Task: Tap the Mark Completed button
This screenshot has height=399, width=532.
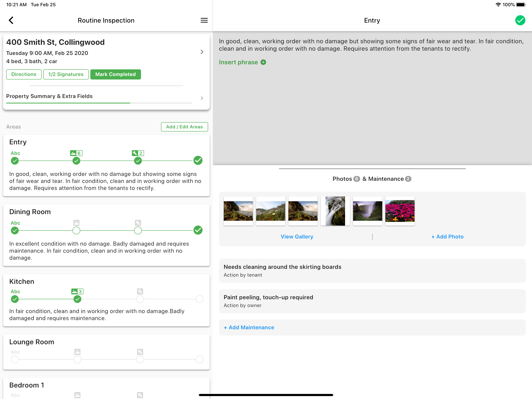Action: (x=115, y=74)
